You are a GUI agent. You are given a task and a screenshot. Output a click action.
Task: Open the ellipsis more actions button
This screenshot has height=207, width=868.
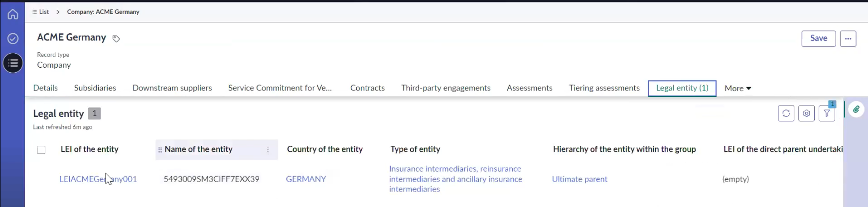tap(848, 38)
